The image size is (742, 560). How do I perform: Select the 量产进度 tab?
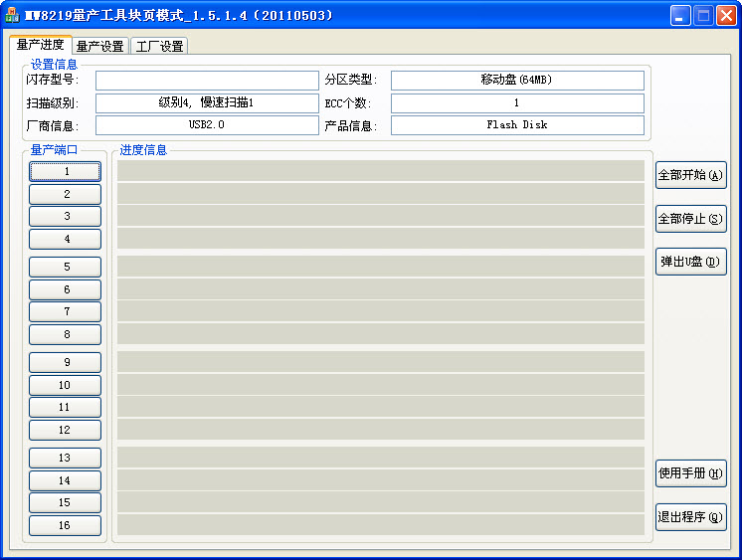[x=41, y=45]
